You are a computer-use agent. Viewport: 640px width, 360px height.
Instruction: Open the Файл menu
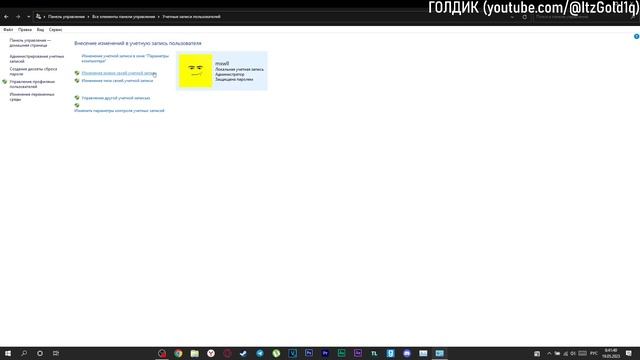[8, 30]
